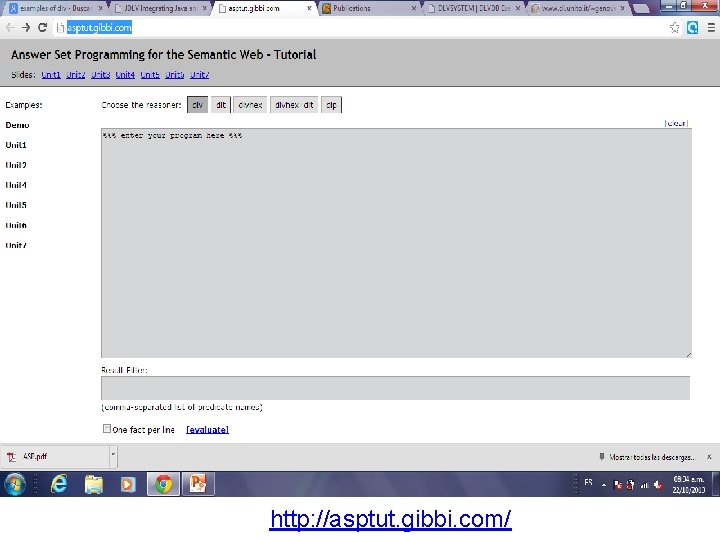This screenshot has height=540, width=720.
Task: Click the evaluate link
Action: coord(208,430)
